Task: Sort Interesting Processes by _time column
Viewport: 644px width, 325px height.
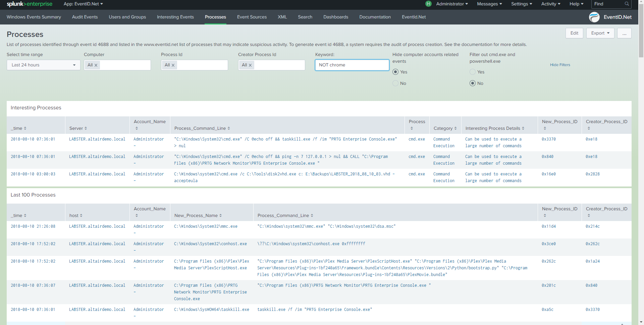Action: 18,128
